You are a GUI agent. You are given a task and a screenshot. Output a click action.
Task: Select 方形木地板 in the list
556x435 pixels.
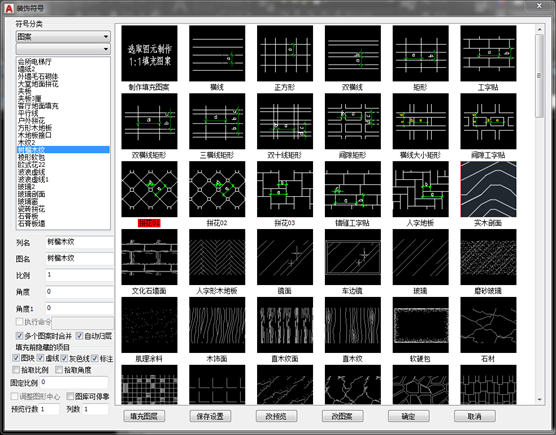point(35,128)
